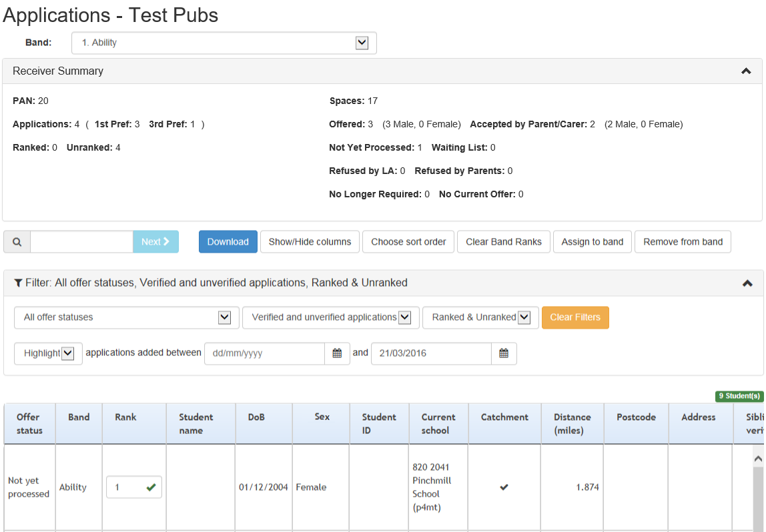Click the search text input field
Image resolution: width=766 pixels, height=532 pixels.
coord(81,242)
